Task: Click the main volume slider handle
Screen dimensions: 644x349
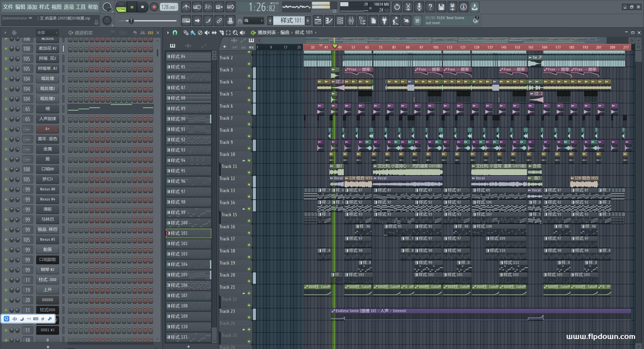Action: tap(131, 21)
